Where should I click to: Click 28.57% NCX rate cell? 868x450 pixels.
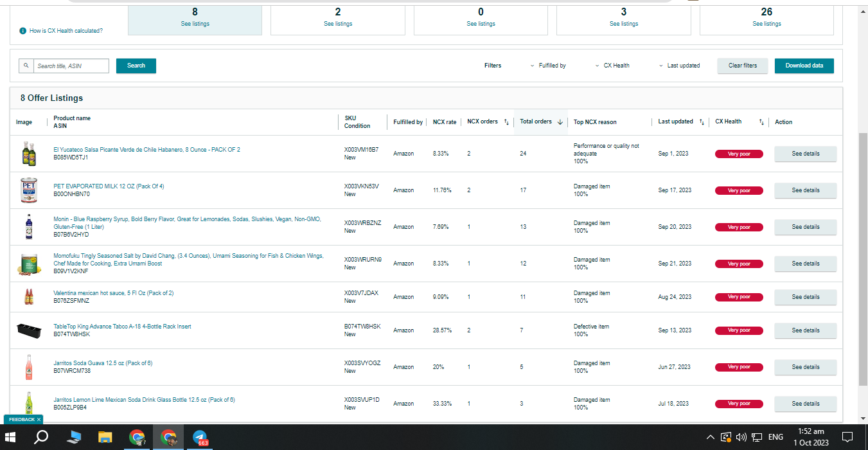[x=442, y=330]
